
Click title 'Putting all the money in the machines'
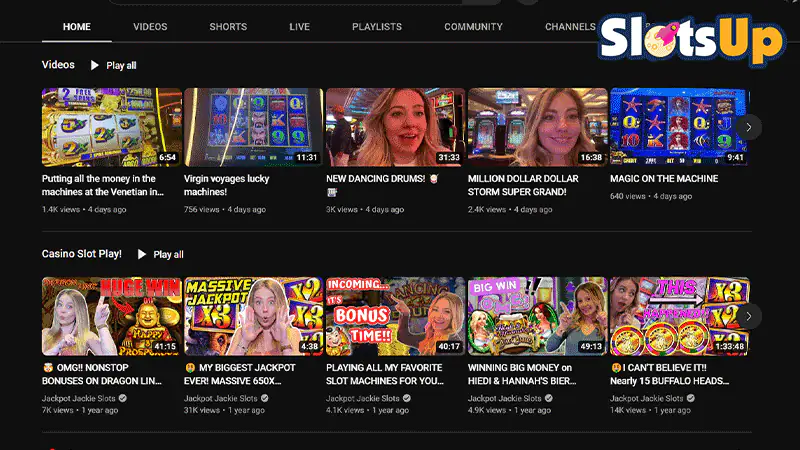103,185
